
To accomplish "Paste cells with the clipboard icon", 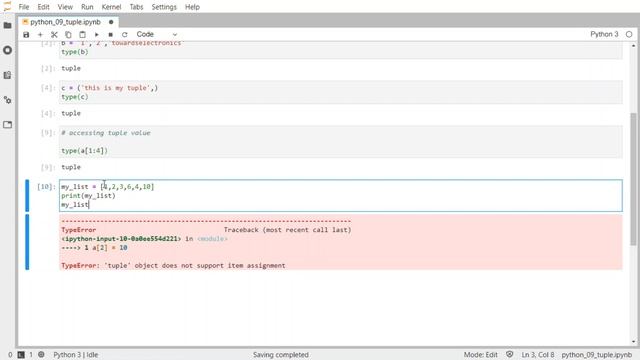I will (82, 35).
